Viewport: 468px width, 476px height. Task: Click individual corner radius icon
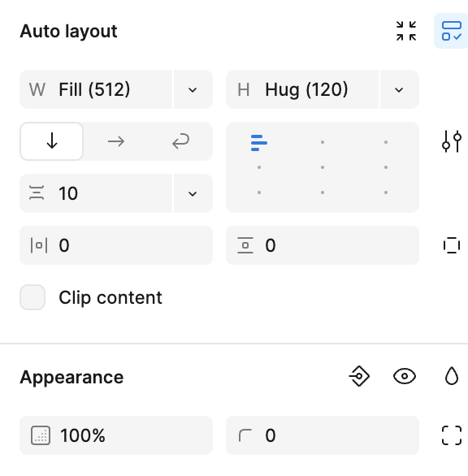[452, 435]
